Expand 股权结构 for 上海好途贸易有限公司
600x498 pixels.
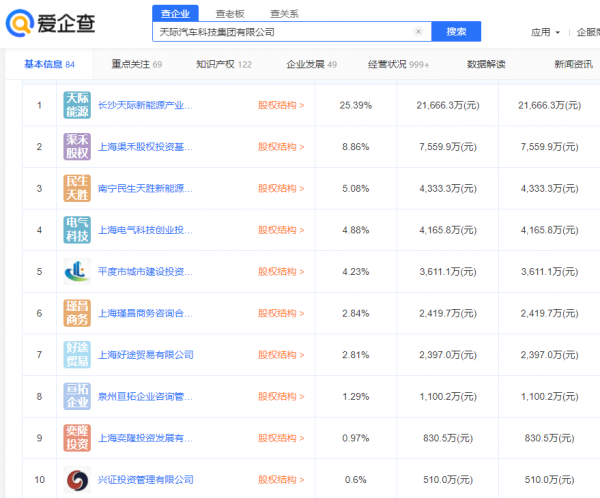280,355
